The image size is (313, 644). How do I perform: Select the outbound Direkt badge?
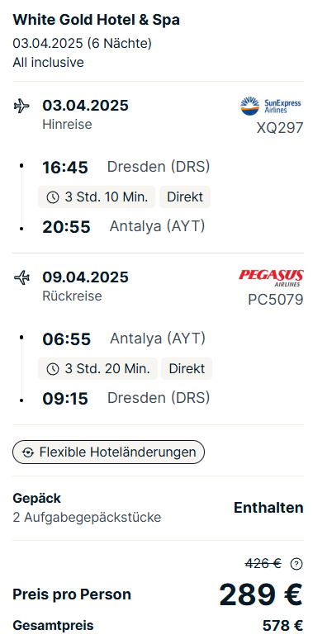coord(185,197)
